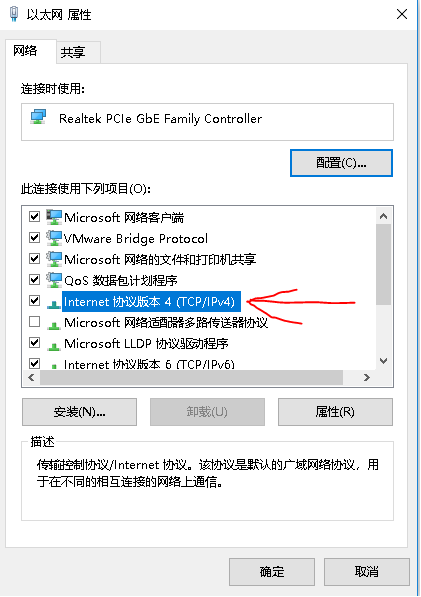Screen dimensions: 421x597
Task: Uncheck the VMware Bridge Protocol checkbox
Action: [35, 238]
